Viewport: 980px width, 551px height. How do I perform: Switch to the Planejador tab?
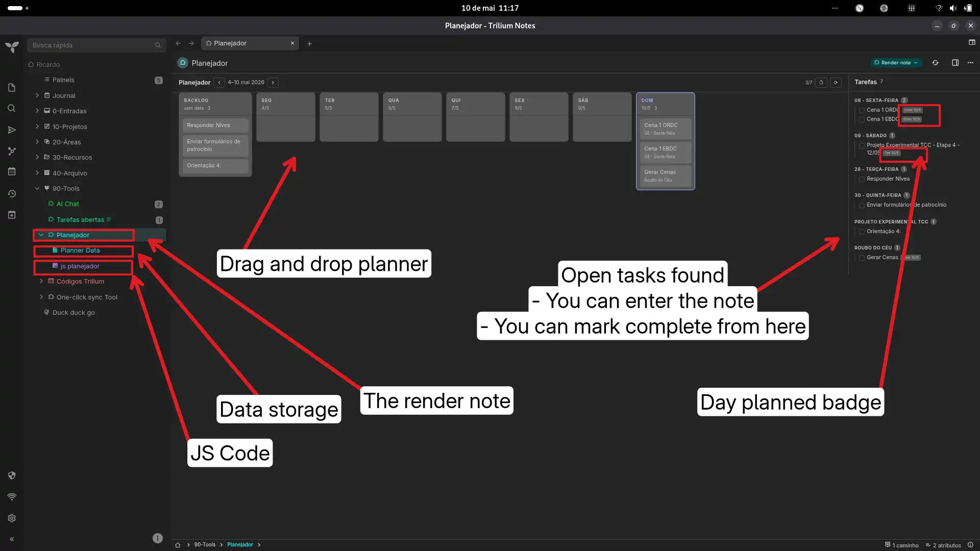click(250, 43)
